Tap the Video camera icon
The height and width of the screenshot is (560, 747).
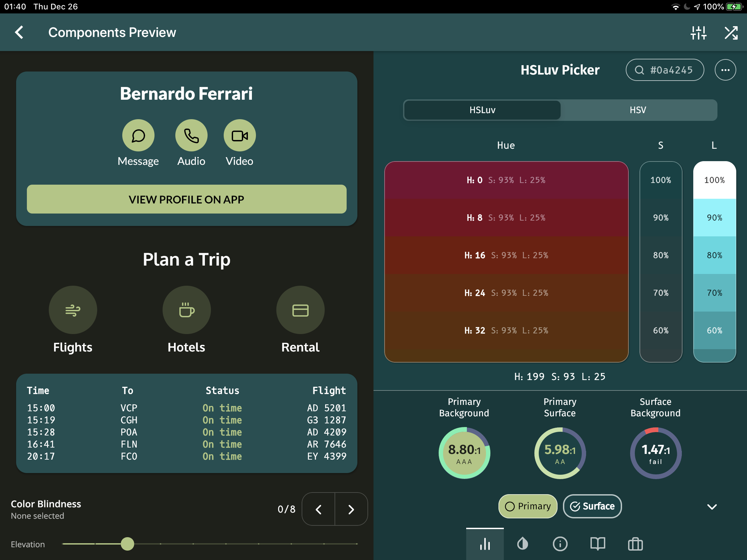(x=239, y=135)
